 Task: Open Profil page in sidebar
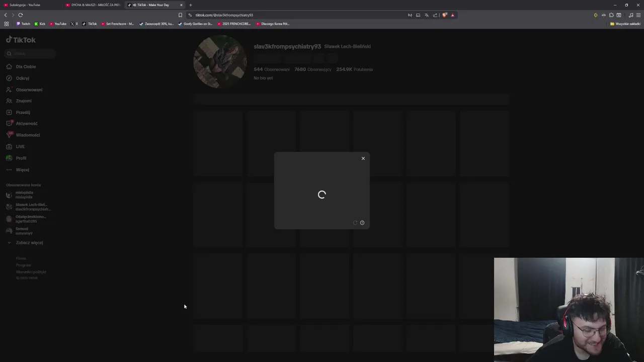click(16, 158)
